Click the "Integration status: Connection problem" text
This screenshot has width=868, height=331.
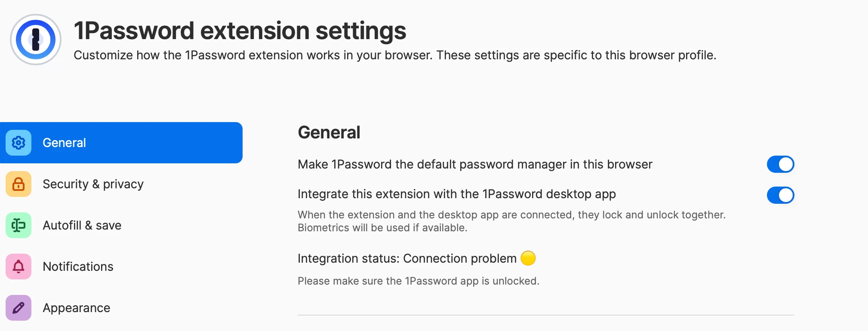click(407, 258)
